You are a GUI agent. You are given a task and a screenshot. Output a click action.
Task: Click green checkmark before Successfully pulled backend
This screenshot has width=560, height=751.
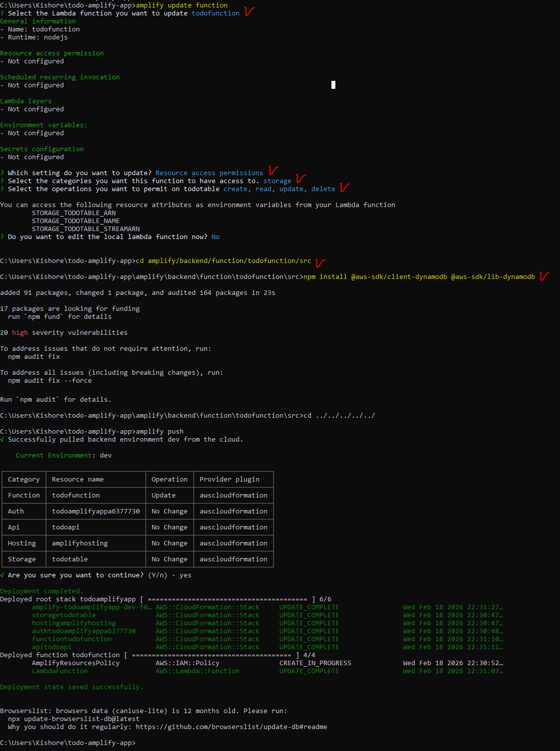(x=2, y=440)
